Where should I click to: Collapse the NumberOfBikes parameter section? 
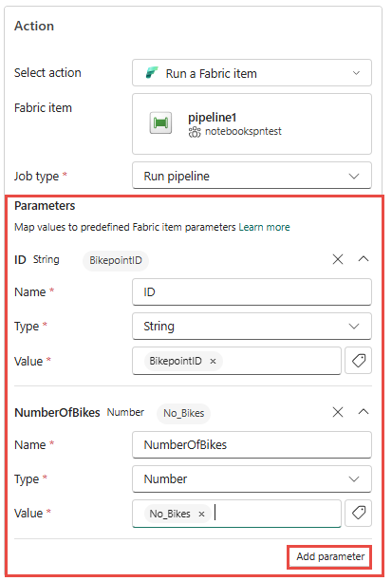(x=364, y=412)
